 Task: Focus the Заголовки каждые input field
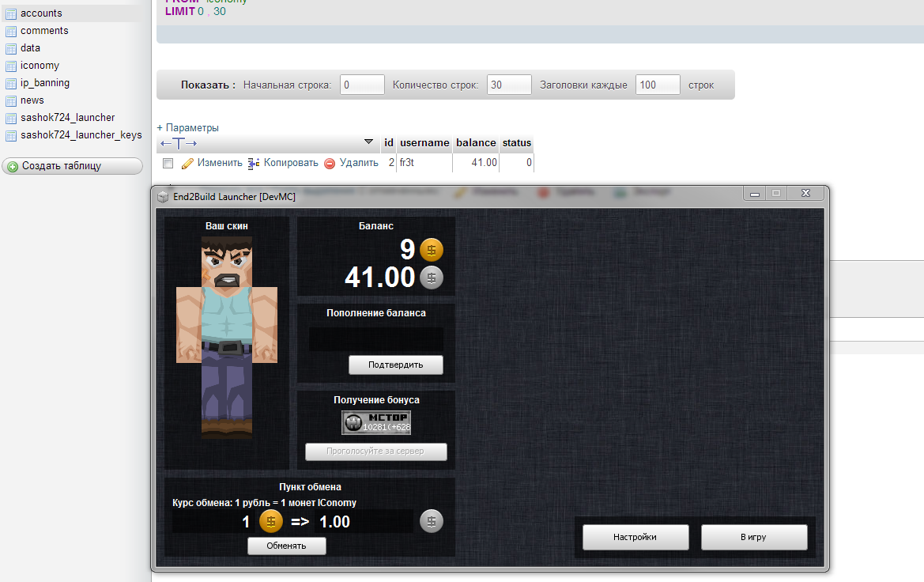coord(658,85)
